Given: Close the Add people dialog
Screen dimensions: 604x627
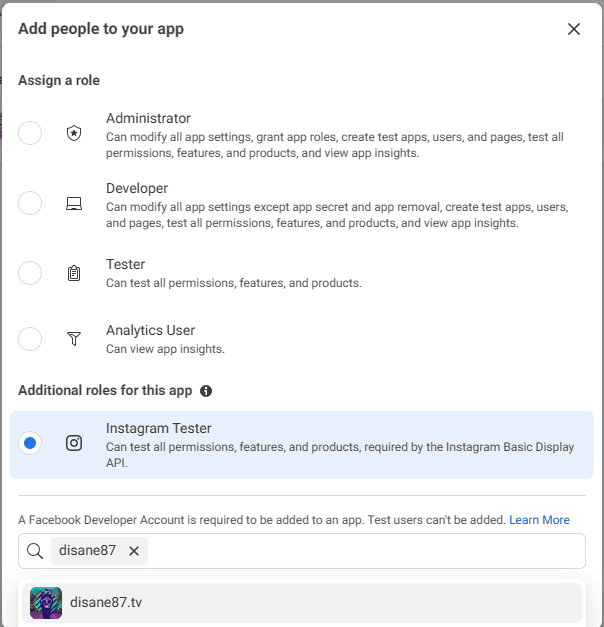Looking at the screenshot, I should click(574, 29).
